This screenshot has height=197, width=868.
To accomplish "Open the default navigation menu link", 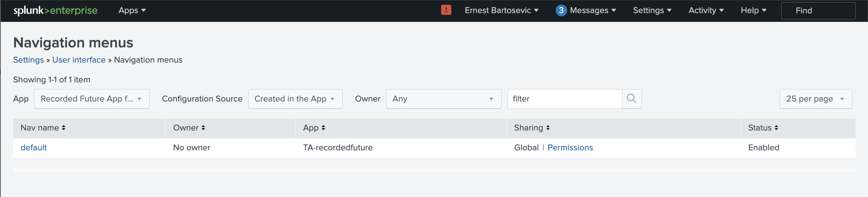I will pos(34,148).
